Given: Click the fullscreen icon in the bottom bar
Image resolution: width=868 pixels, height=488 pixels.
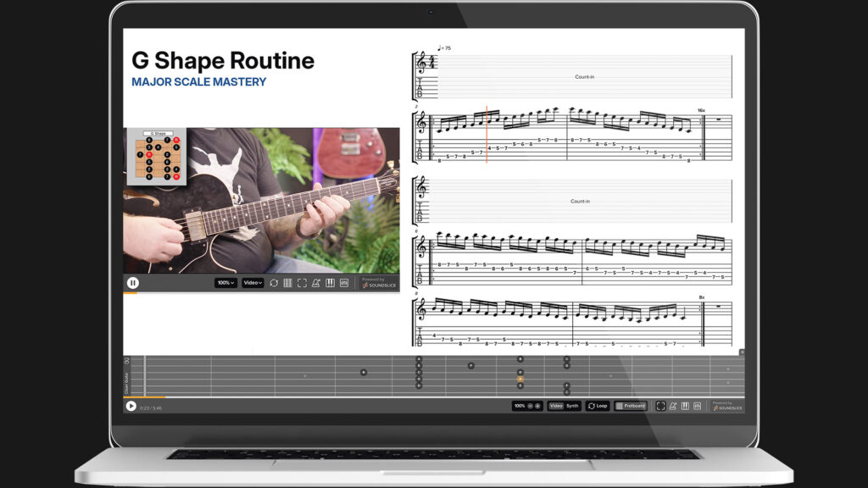Looking at the screenshot, I should tap(660, 406).
